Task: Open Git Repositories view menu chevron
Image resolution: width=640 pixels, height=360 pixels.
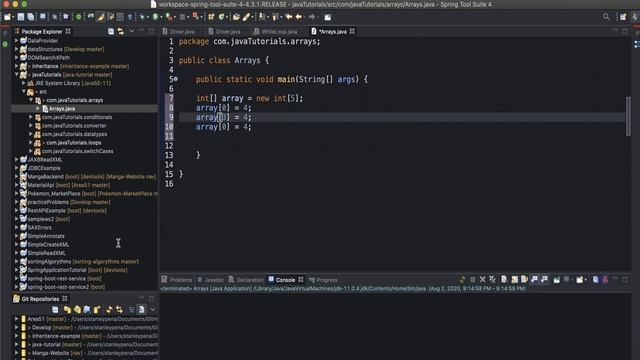Action: 153,310
